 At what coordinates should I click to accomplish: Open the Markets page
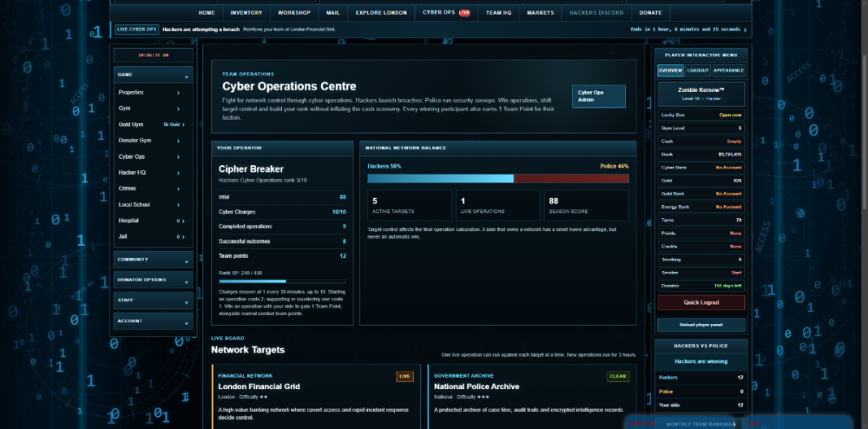[x=540, y=13]
